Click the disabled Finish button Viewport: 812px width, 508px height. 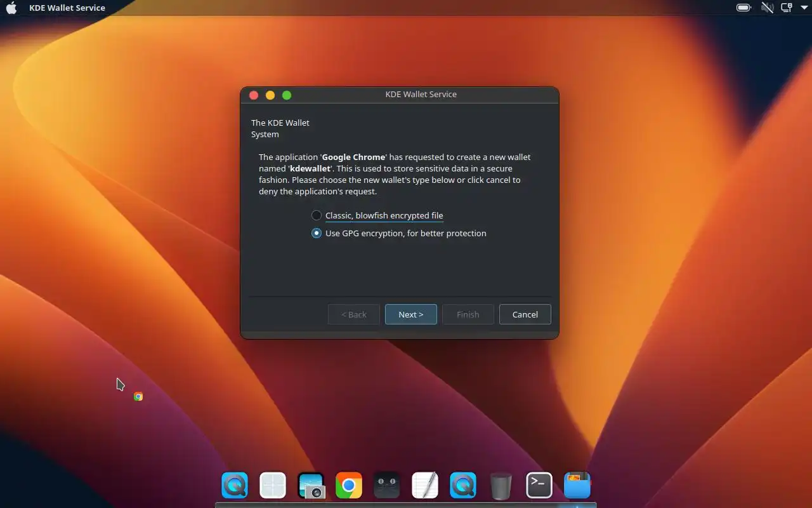[468, 314]
